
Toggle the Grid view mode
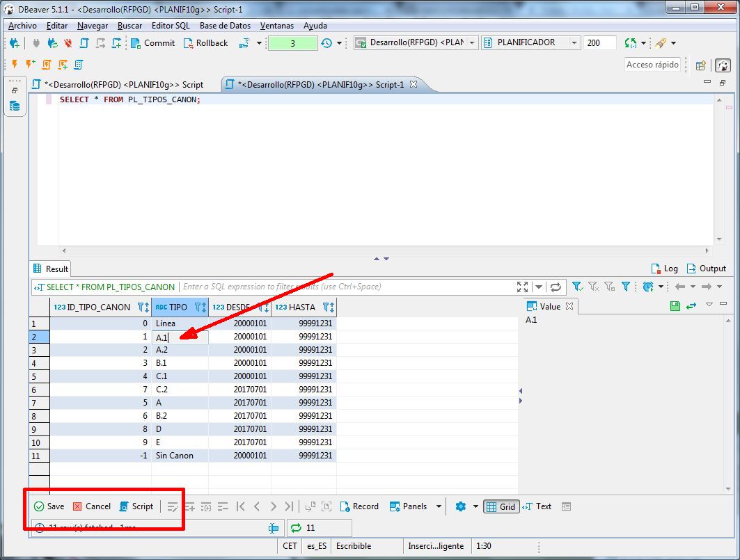coord(501,506)
